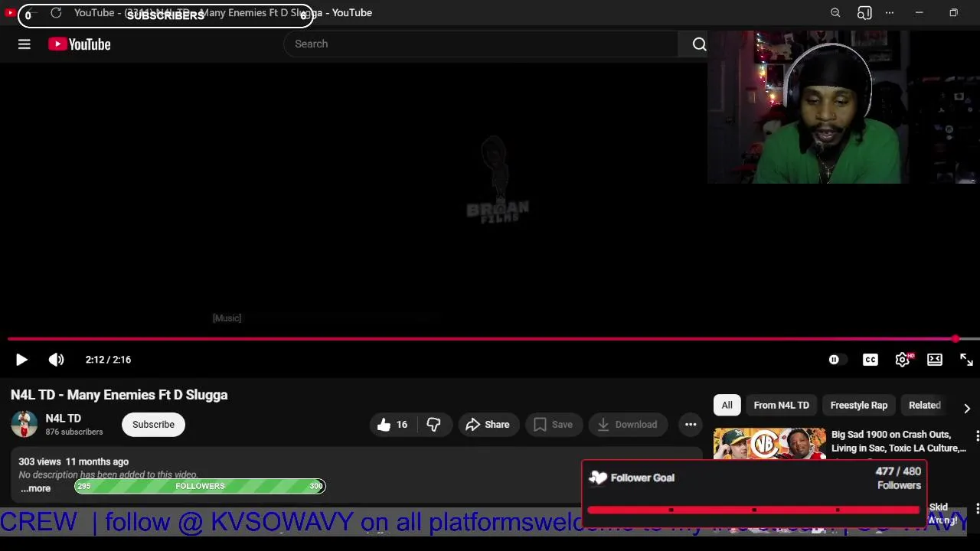Go to YouTube home via logo
Screen dimensions: 980x551
(x=80, y=44)
